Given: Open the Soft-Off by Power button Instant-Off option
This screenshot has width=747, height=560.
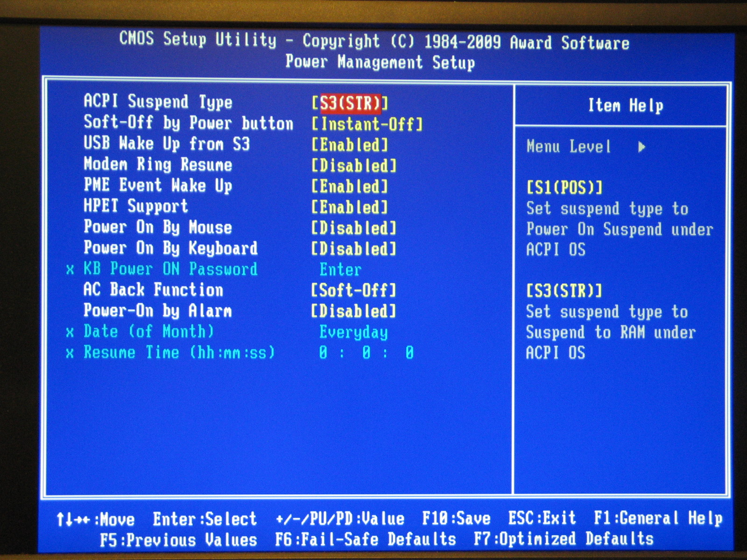Looking at the screenshot, I should click(x=367, y=124).
